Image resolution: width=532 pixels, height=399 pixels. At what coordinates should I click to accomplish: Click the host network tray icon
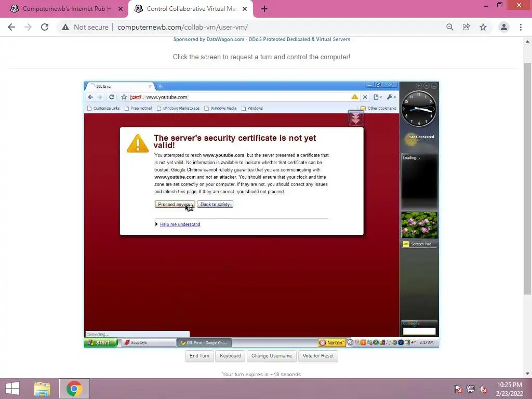471,389
